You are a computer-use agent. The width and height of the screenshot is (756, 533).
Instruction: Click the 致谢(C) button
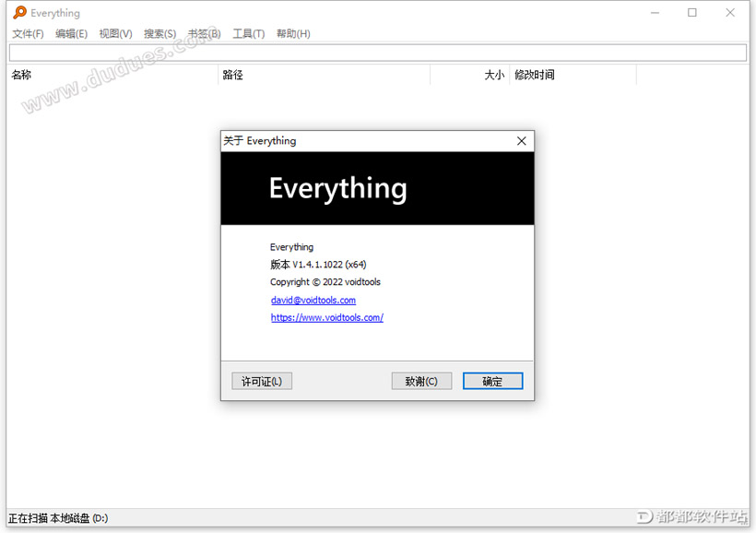coord(421,381)
